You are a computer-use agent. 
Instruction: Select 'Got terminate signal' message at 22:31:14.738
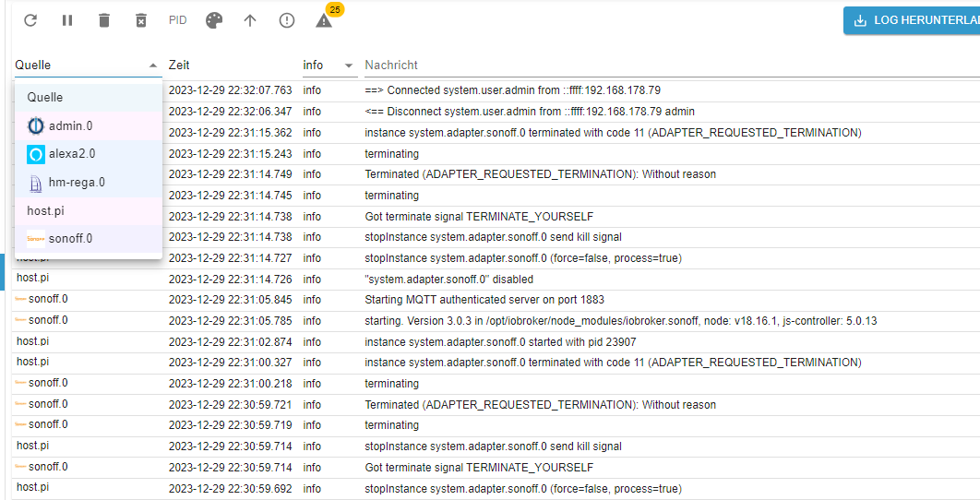coord(479,217)
